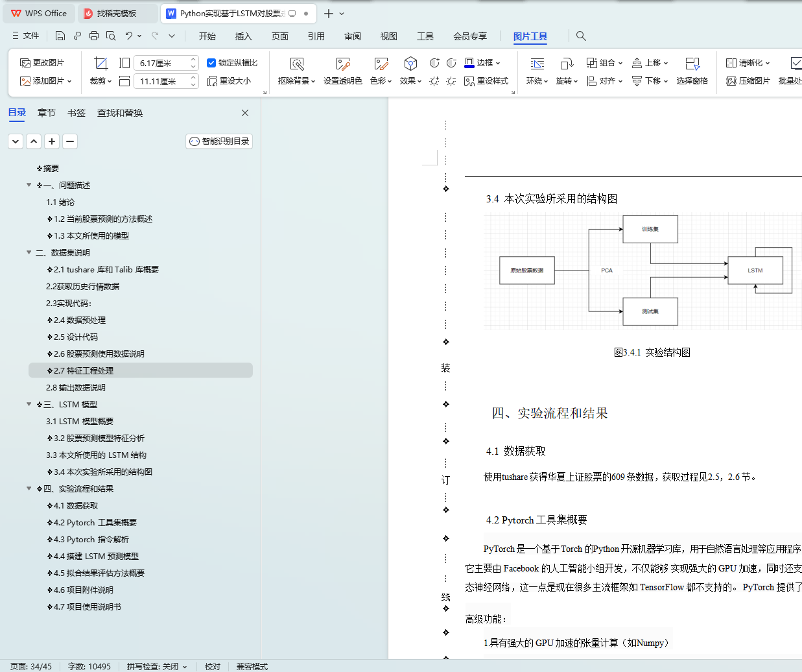
Task: Open the search magnifier in the ribbon tab bar
Action: tap(581, 36)
